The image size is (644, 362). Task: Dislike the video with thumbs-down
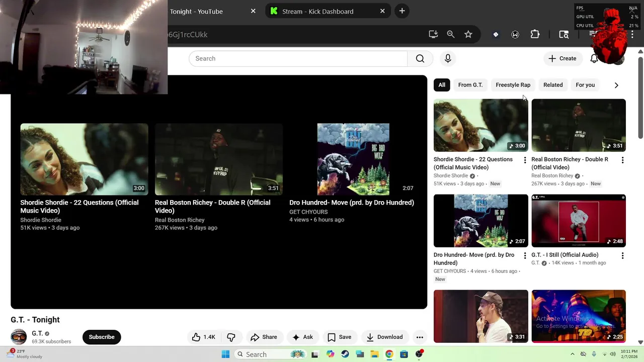(231, 337)
